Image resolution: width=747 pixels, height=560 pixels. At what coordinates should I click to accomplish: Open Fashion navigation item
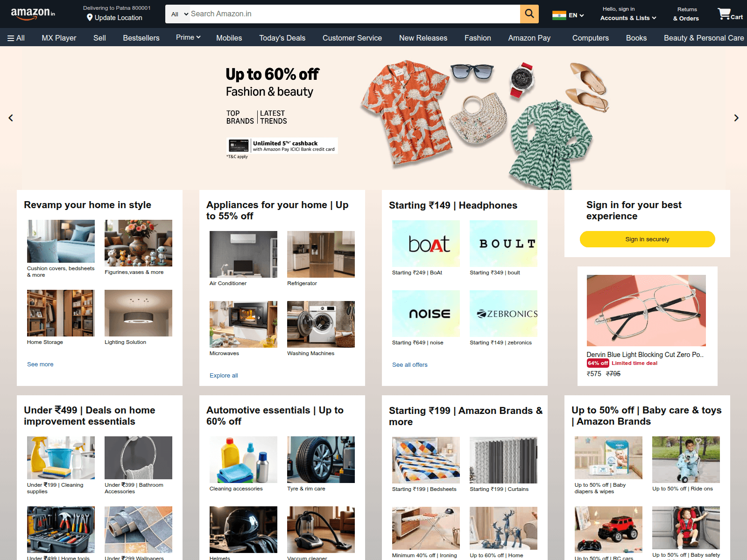click(478, 38)
